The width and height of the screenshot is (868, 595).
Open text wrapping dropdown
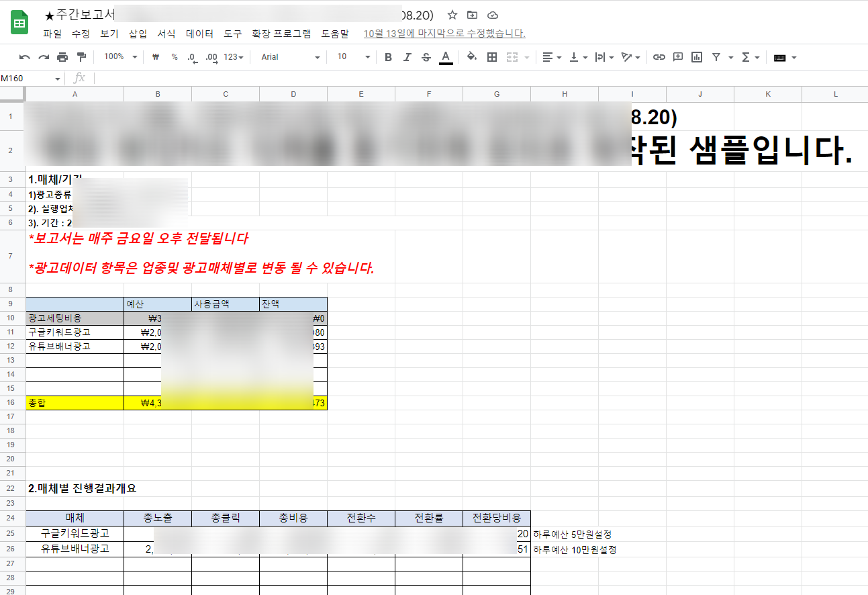(x=605, y=57)
